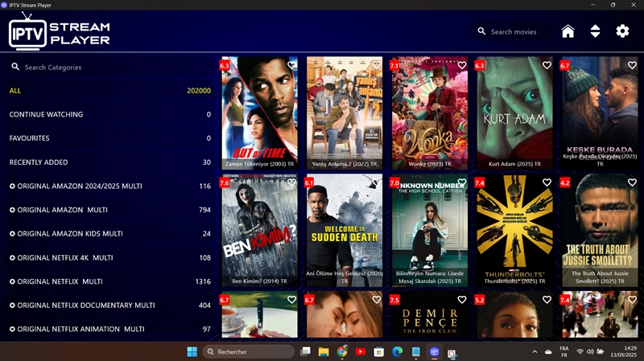Launch Chrome from taskbar
This screenshot has width=644, height=361.
coord(342,351)
